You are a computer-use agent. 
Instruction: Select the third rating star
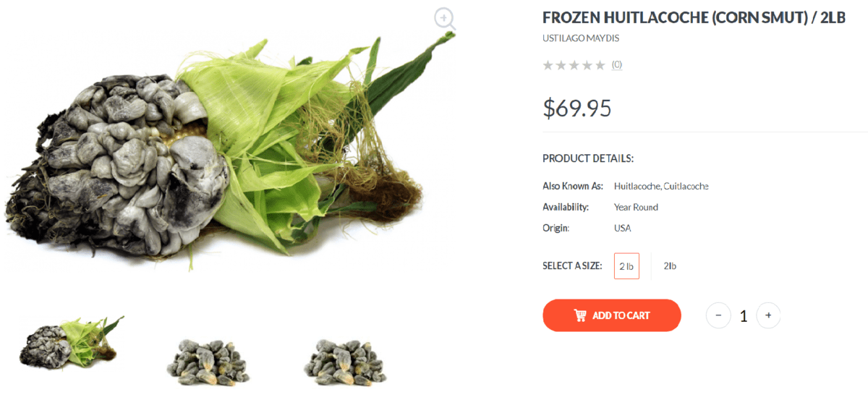click(x=574, y=65)
